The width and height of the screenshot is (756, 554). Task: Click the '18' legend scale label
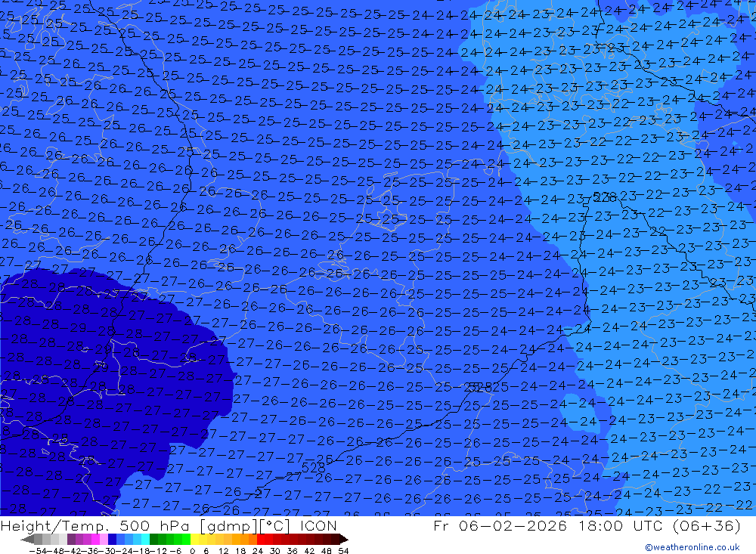click(240, 551)
